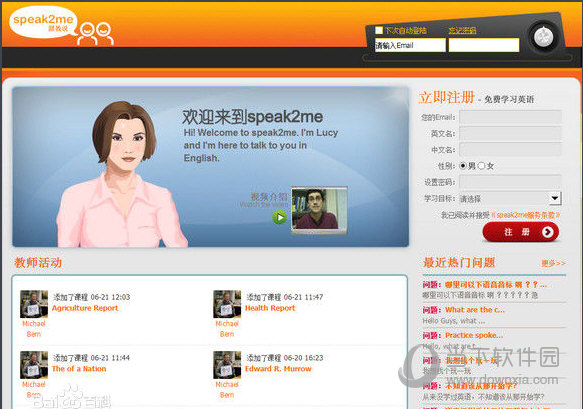Viewport: 583px width, 409px height.
Task: Select the 男 gender radio button
Action: click(463, 165)
